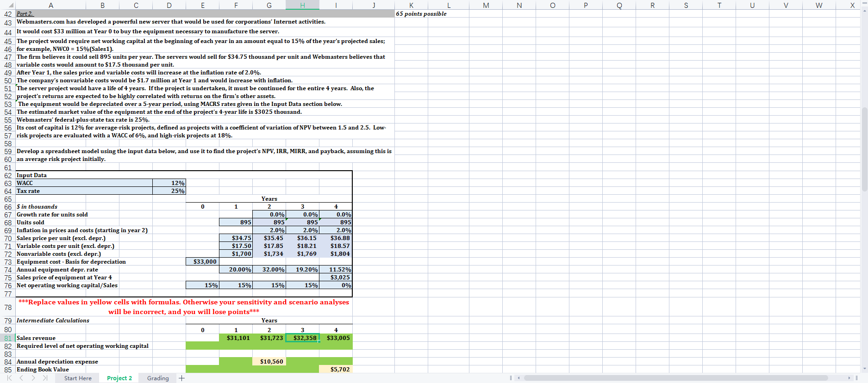This screenshot has width=868, height=383.
Task: Jump to the first sheet using navigation arrow
Action: pos(9,378)
